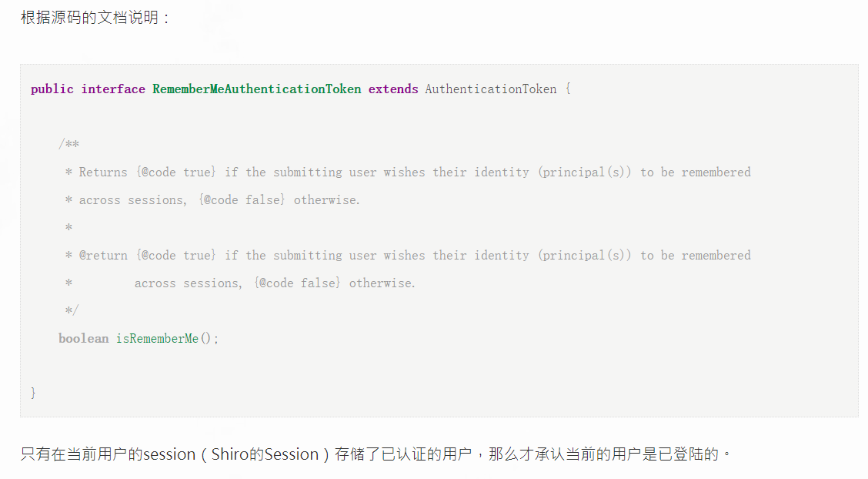Click the opening brace after AuthenticationToken
Screen dimensions: 868x479
[x=568, y=89]
